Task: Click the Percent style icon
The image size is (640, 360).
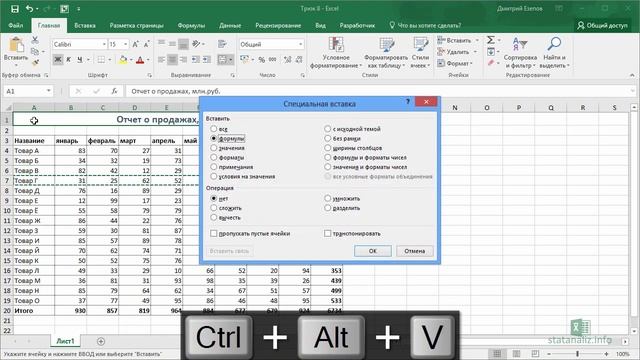Action: click(262, 60)
